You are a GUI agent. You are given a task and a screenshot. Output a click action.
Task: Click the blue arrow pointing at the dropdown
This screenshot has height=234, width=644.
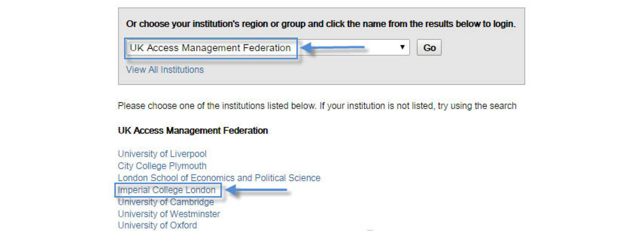pyautogui.click(x=333, y=48)
